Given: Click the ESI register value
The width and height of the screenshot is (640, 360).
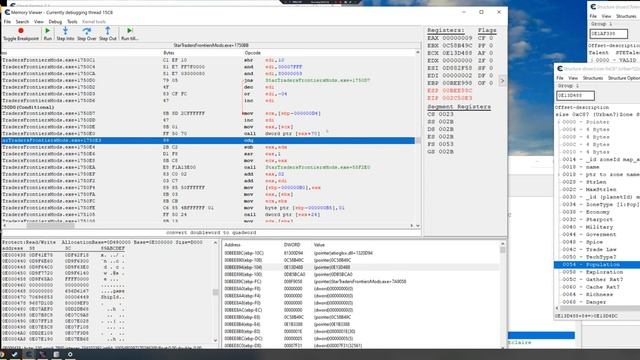Looking at the screenshot, I should [x=450, y=68].
